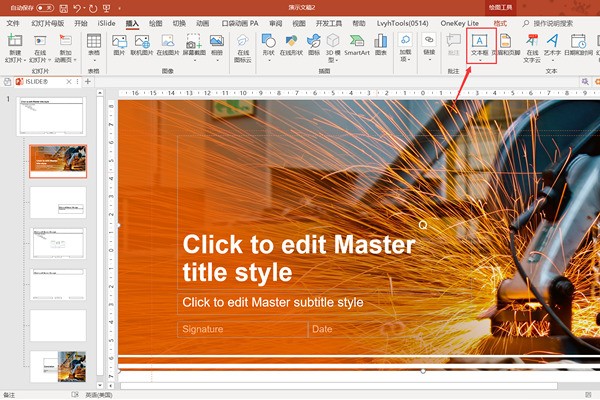Open the 文件 (File) menu
The image size is (600, 400).
(x=14, y=22)
